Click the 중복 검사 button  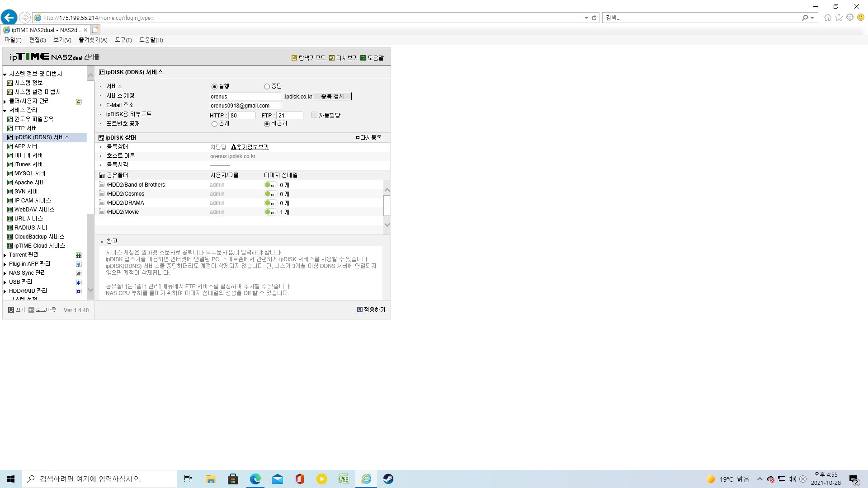click(333, 96)
